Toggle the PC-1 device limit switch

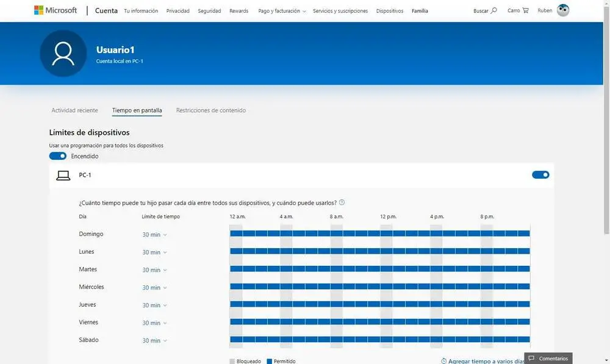pyautogui.click(x=540, y=174)
